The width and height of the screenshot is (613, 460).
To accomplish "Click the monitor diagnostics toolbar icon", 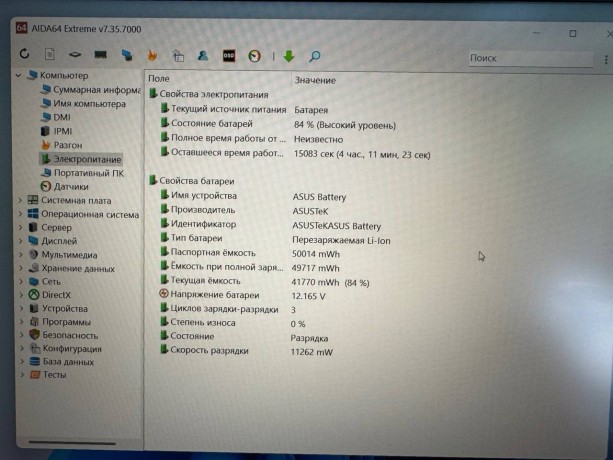I will tap(127, 55).
